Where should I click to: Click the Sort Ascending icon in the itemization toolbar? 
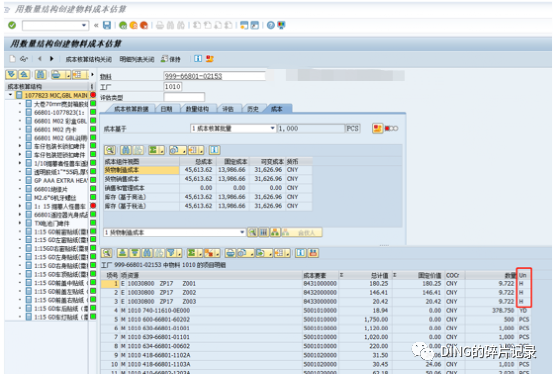[x=123, y=253]
